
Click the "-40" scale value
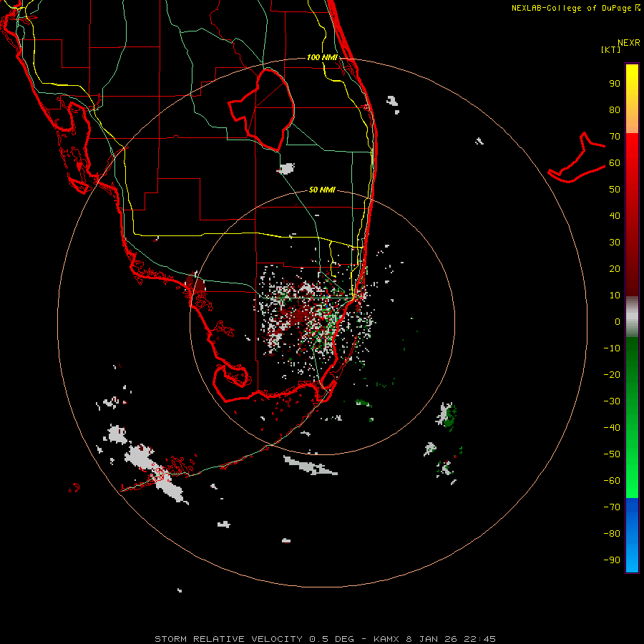(612, 428)
